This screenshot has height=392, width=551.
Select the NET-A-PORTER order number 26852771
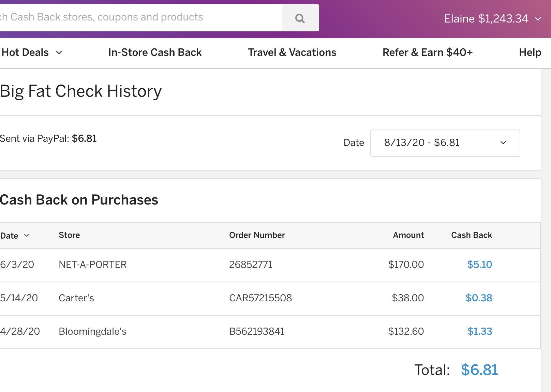tap(251, 265)
